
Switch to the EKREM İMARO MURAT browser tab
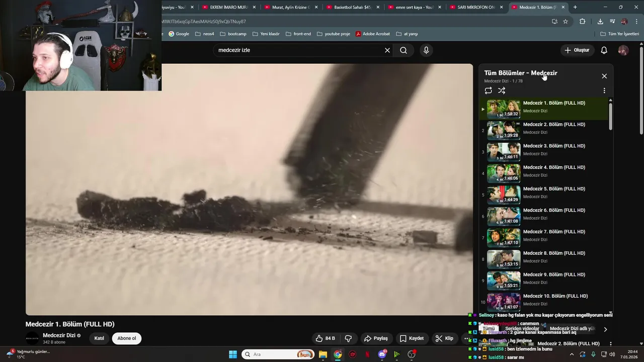[229, 7]
